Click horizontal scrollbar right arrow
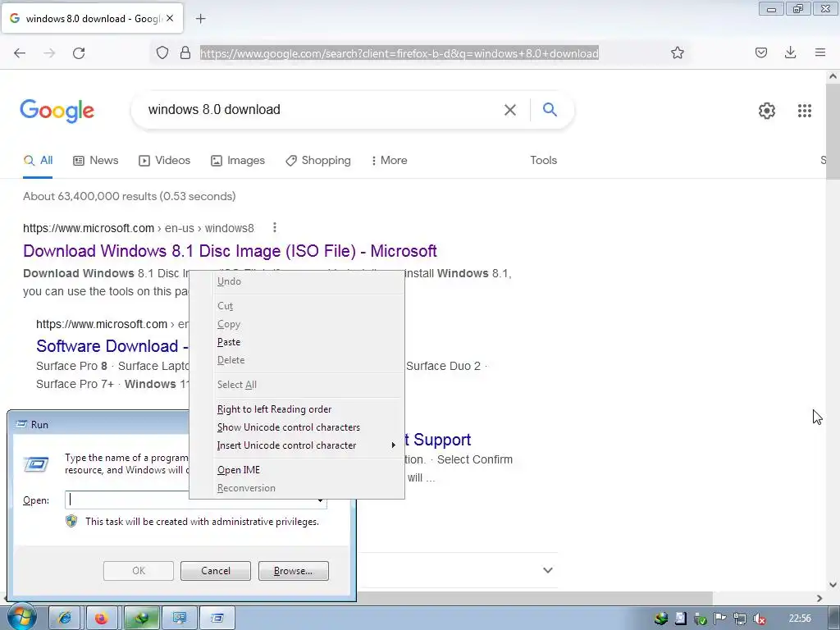Screen dimensions: 840x630 point(819,598)
